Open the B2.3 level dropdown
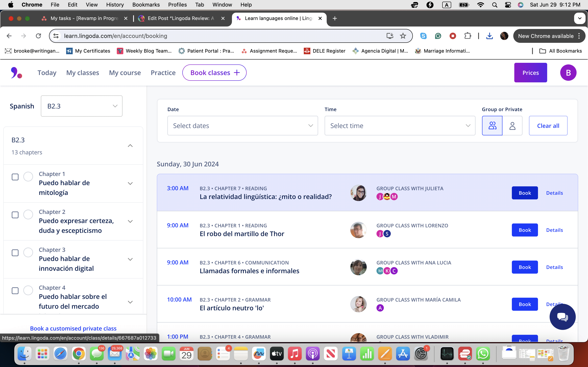The width and height of the screenshot is (588, 367). point(82,106)
